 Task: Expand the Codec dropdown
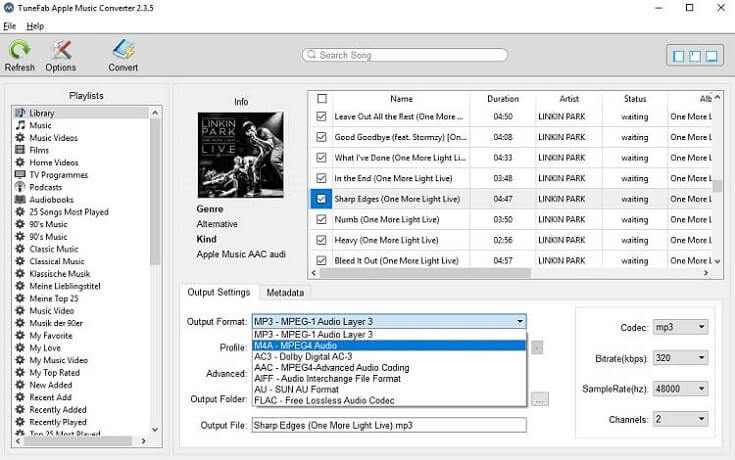coord(680,327)
